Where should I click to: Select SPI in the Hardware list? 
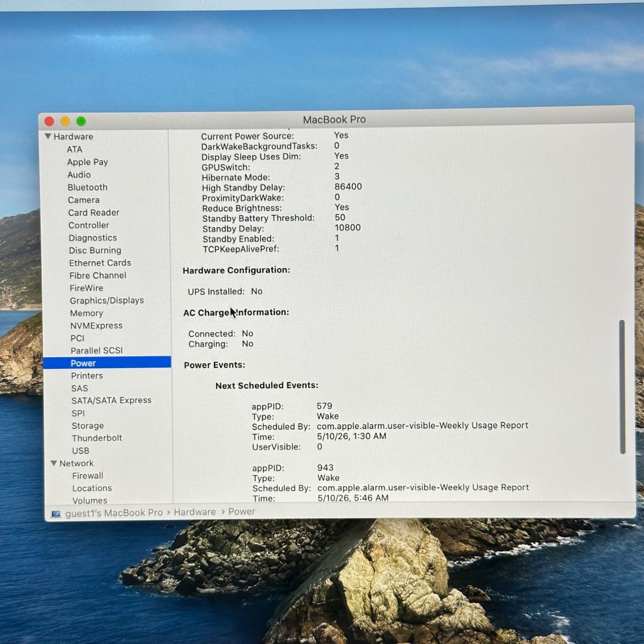tap(78, 413)
